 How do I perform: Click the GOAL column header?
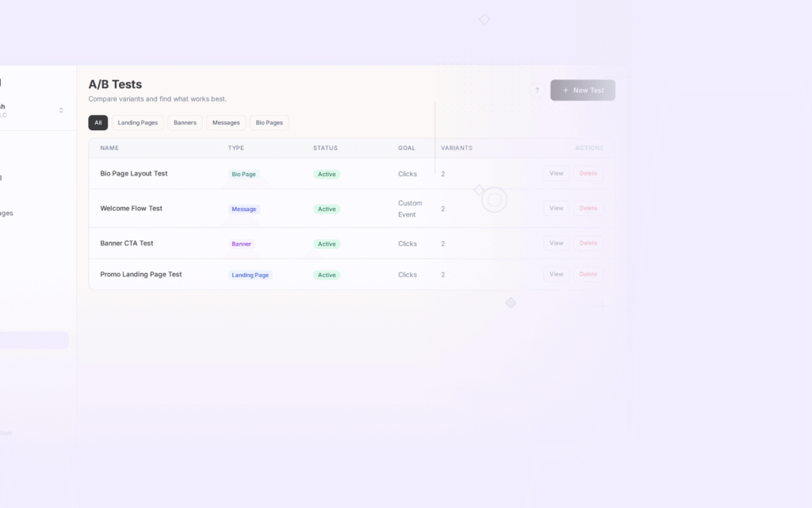[407, 148]
